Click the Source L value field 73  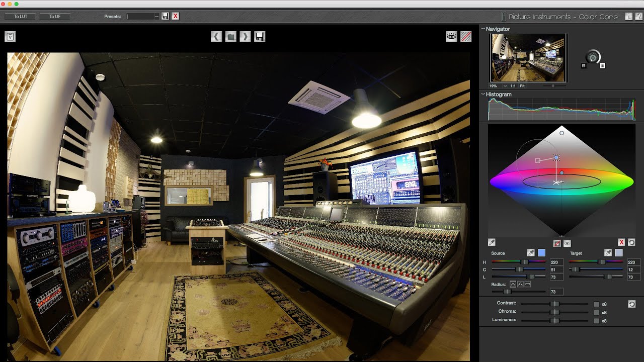tap(556, 277)
